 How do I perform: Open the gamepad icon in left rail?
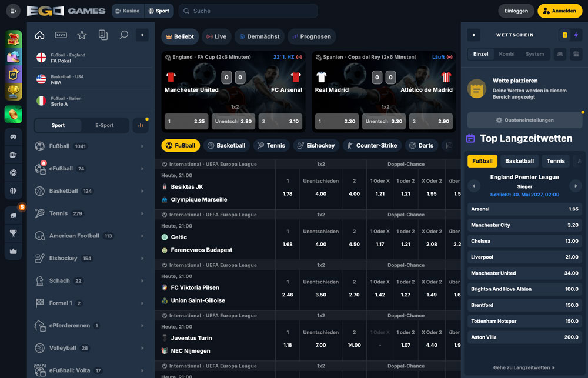tap(13, 136)
